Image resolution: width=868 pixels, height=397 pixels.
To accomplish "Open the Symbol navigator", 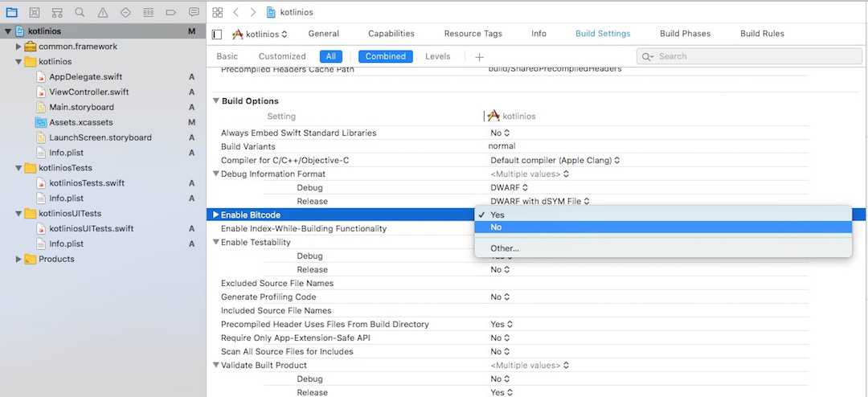I will point(56,12).
